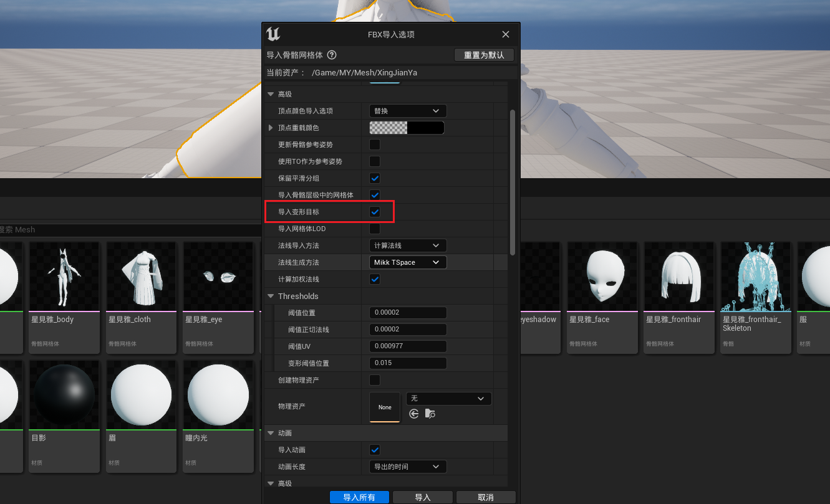Open the 法线生成方法 Mikk TSpace dropdown
The width and height of the screenshot is (830, 504).
408,262
